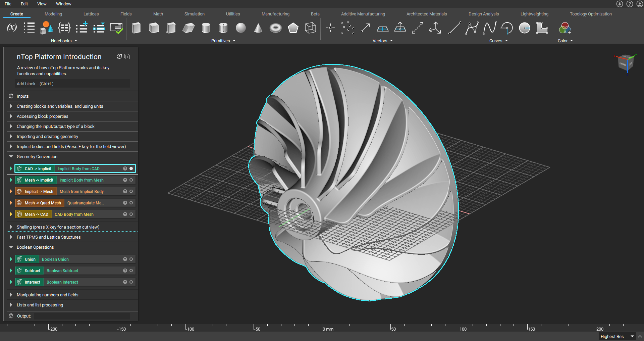
Task: Collapse the Geometry Conversion section
Action: 11,157
